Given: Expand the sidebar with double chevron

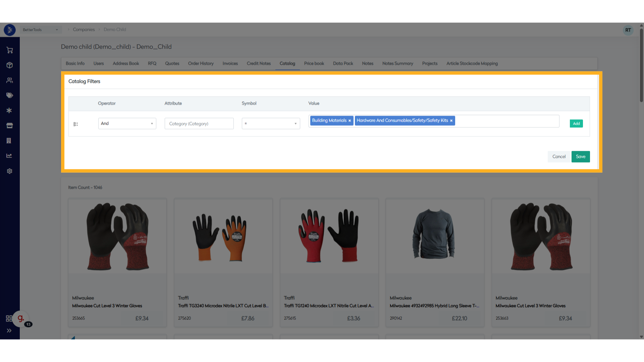Looking at the screenshot, I should 9,330.
